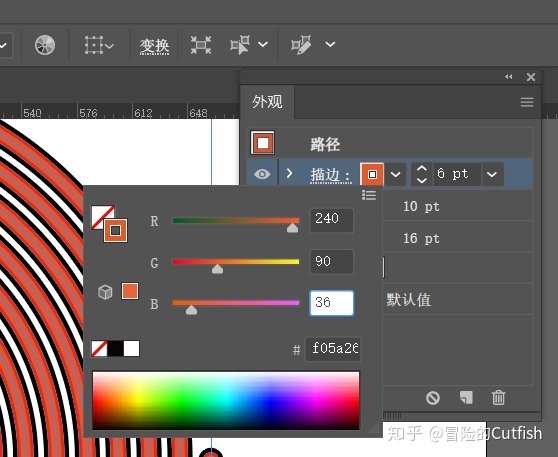Select the 16 pt stroke row
The image size is (558, 457).
457,238
